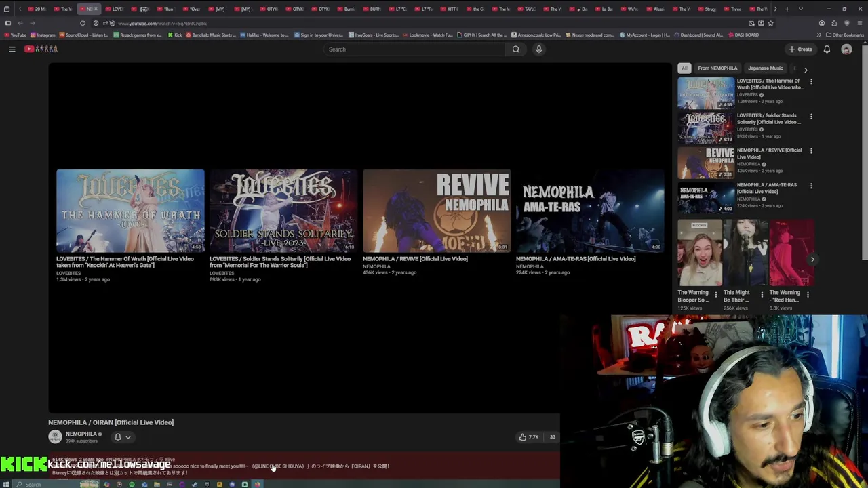Open Windows Start menu

pyautogui.click(x=7, y=484)
